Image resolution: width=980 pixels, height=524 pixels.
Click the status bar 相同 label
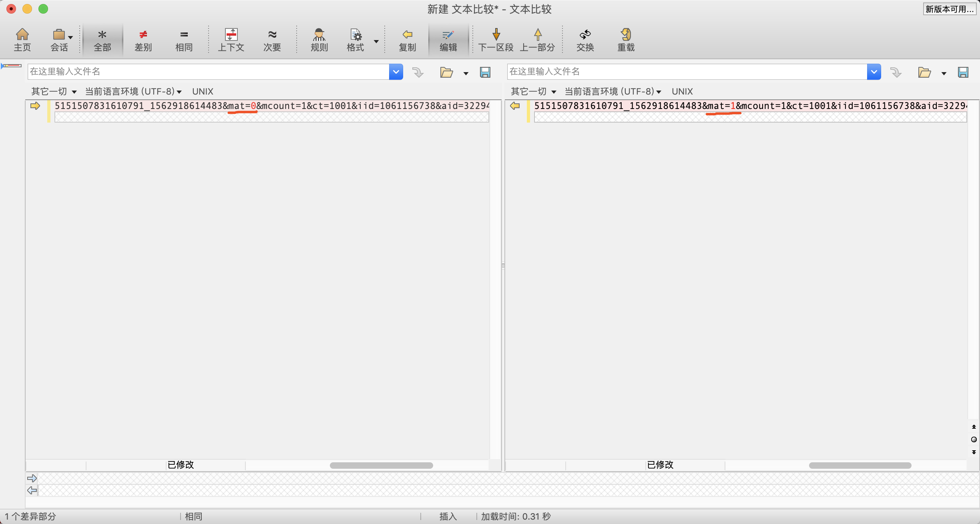(x=193, y=516)
